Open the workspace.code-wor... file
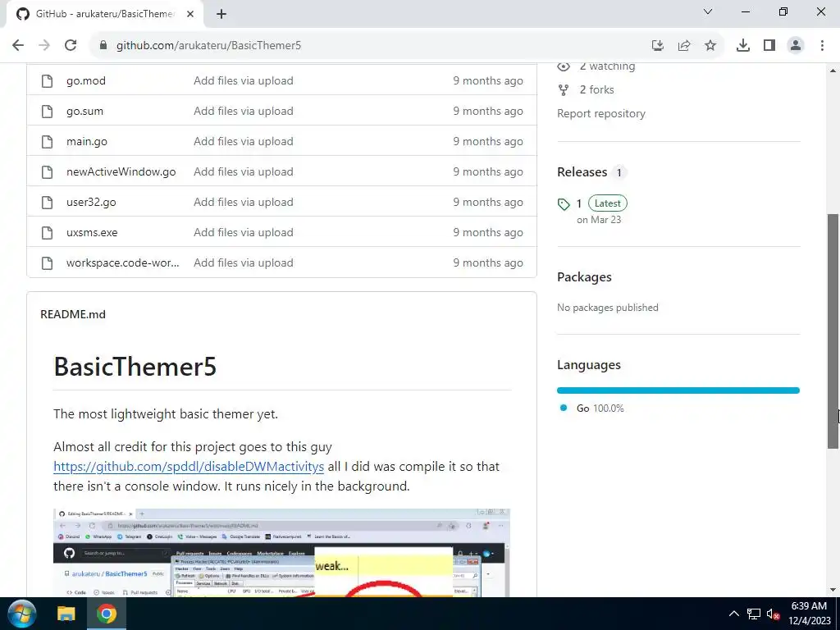 coord(123,263)
